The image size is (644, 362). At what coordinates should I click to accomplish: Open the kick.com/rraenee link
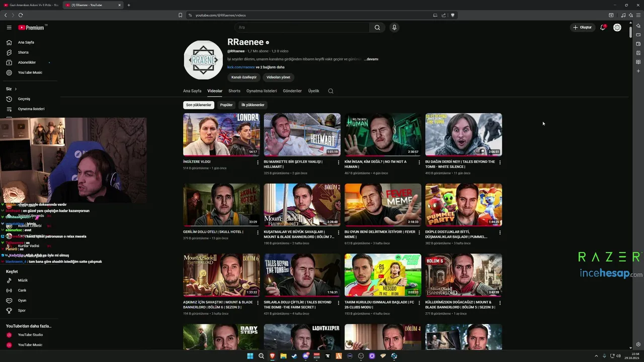click(241, 67)
